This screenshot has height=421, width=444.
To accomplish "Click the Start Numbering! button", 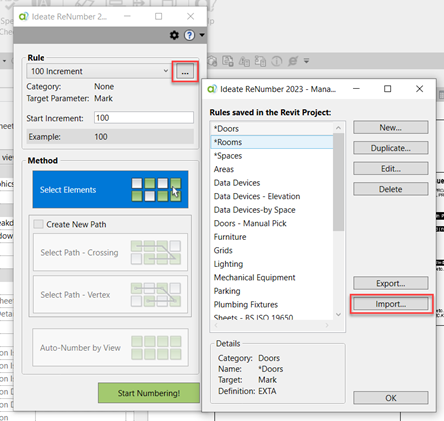I will [x=149, y=393].
